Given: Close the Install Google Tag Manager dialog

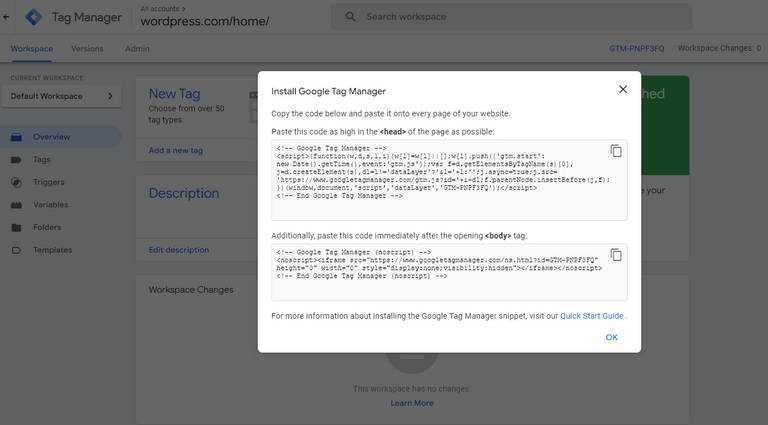Looking at the screenshot, I should click(623, 89).
